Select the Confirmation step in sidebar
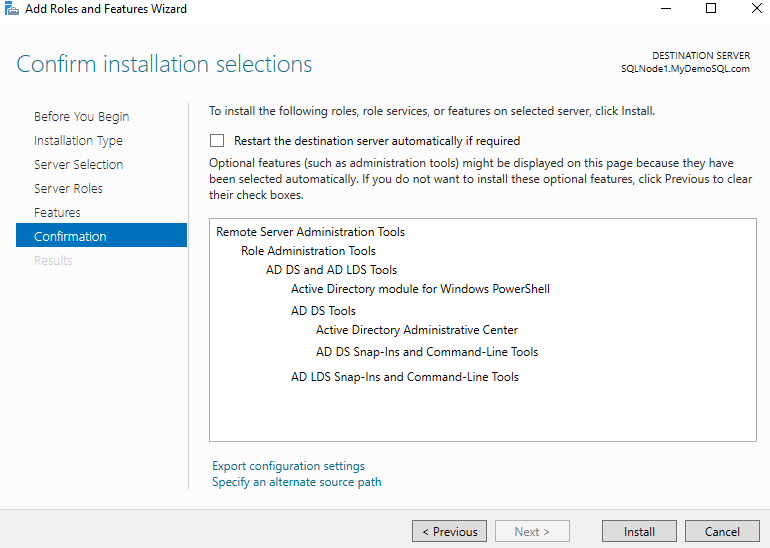This screenshot has width=770, height=548. 70,237
